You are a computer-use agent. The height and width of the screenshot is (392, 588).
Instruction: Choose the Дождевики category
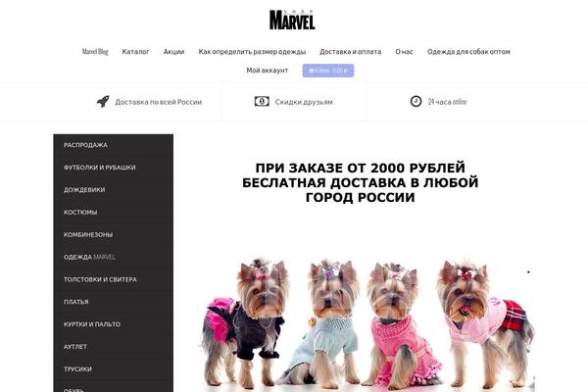click(114, 190)
